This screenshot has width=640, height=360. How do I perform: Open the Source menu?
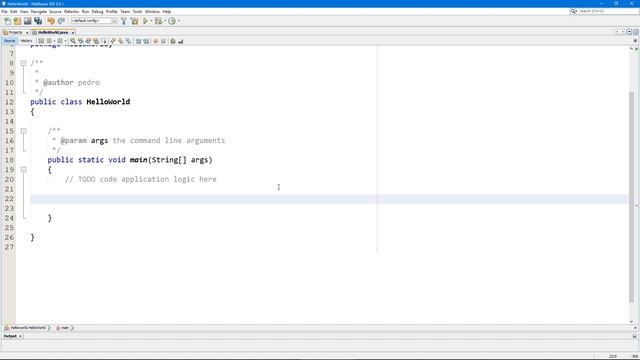55,11
